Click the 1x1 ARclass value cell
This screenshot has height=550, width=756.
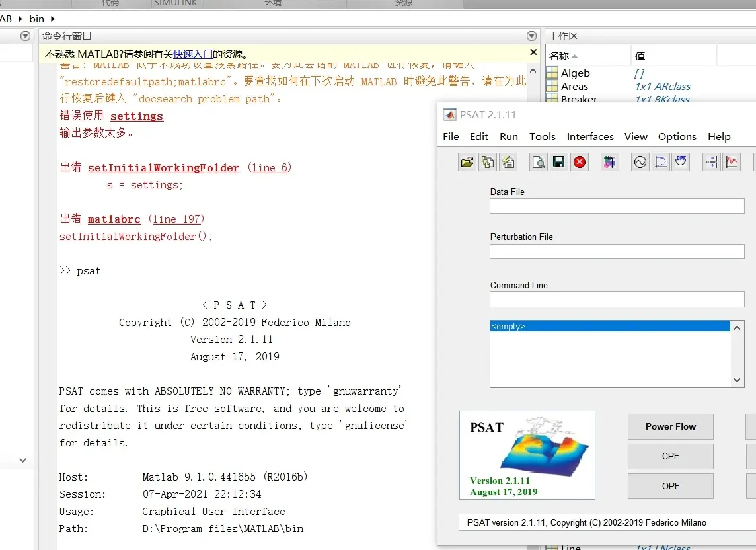click(662, 87)
